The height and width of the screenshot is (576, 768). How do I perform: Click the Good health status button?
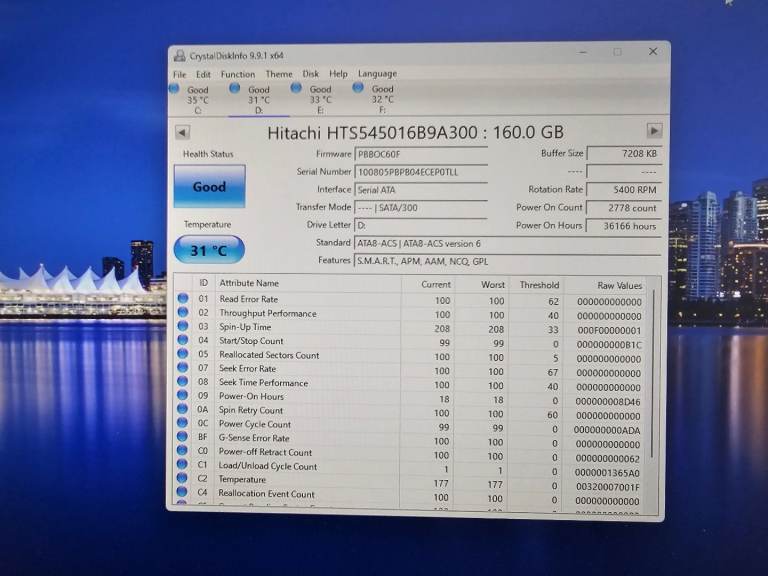point(209,186)
